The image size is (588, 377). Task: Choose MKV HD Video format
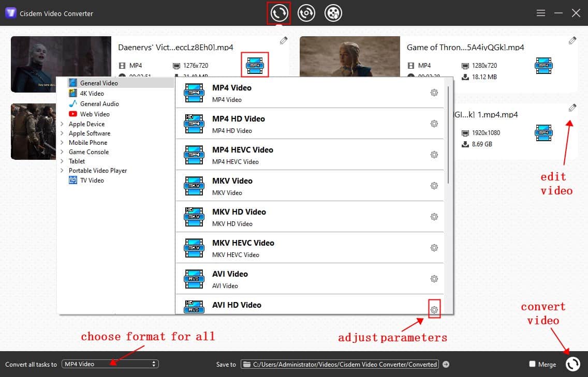[310, 217]
